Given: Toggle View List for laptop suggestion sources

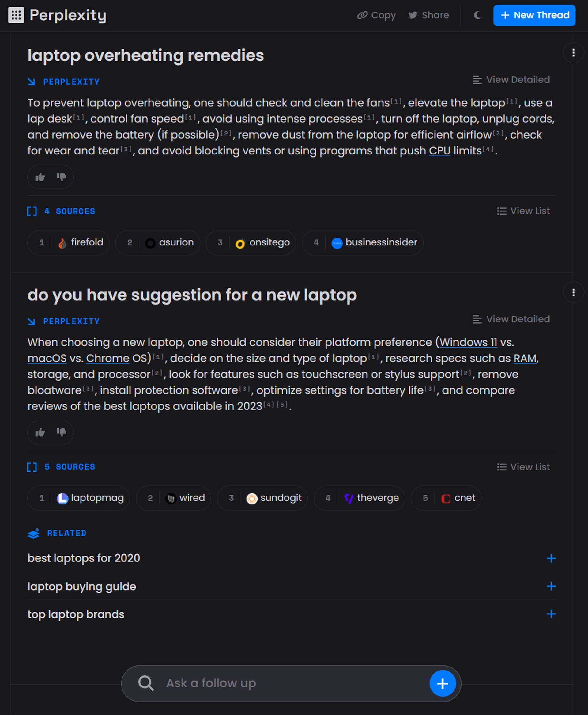Looking at the screenshot, I should pos(523,467).
